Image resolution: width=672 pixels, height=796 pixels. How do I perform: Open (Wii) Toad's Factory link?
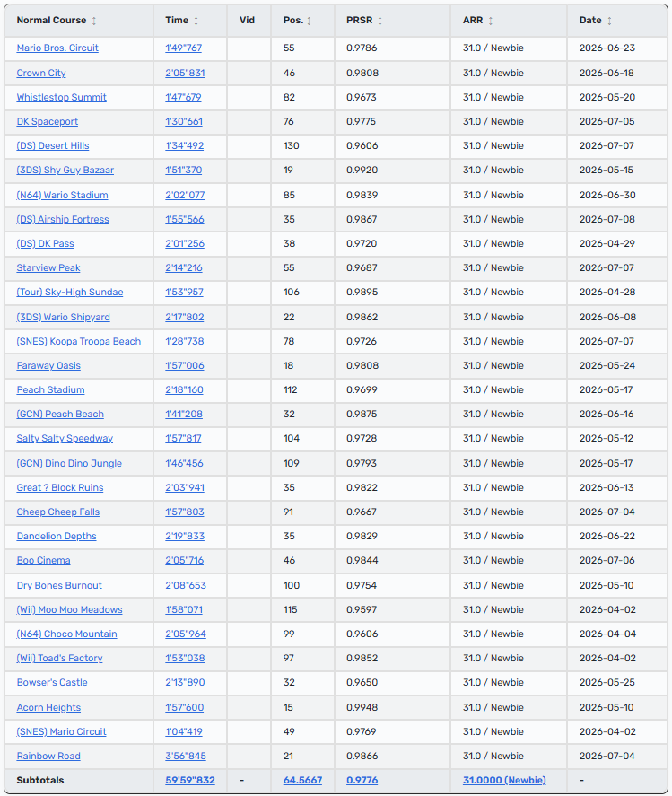tap(59, 659)
